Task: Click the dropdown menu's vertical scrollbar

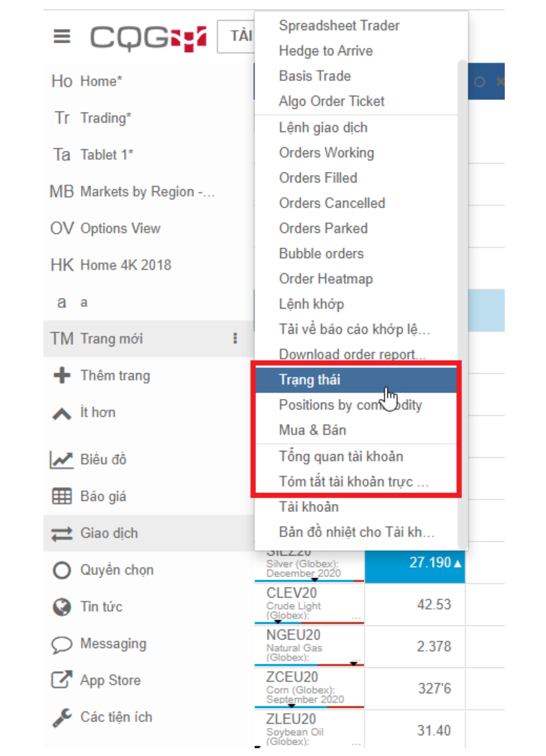Action: point(462,304)
